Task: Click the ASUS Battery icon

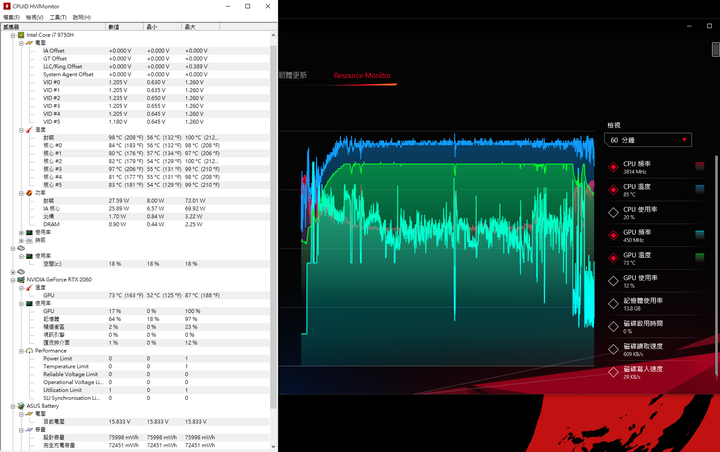Action: (21, 406)
